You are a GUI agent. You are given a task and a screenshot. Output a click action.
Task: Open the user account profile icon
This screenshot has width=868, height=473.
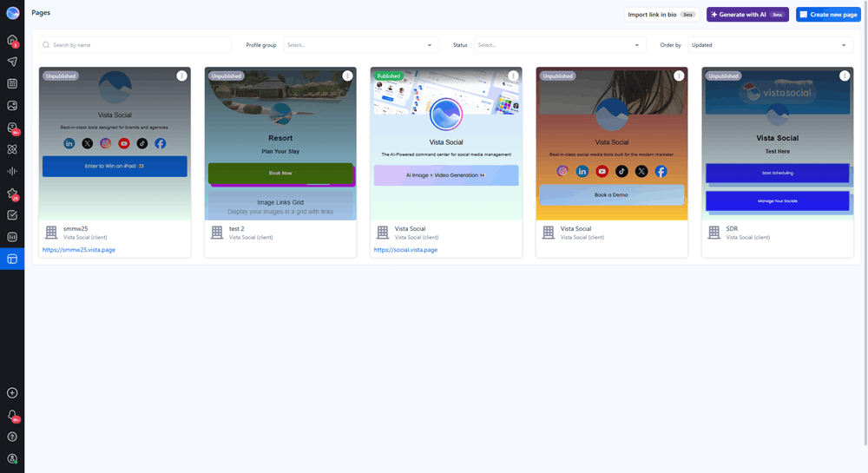[x=12, y=458]
